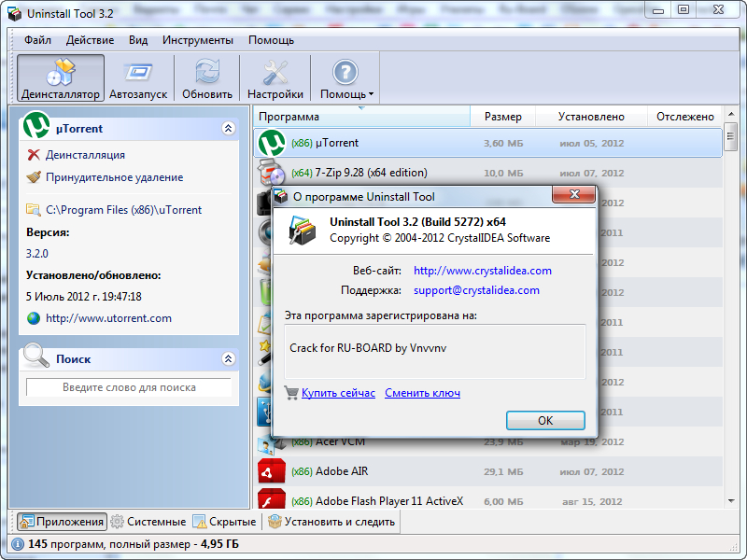Click the info icon in status bar
The image size is (747, 560).
tap(18, 544)
